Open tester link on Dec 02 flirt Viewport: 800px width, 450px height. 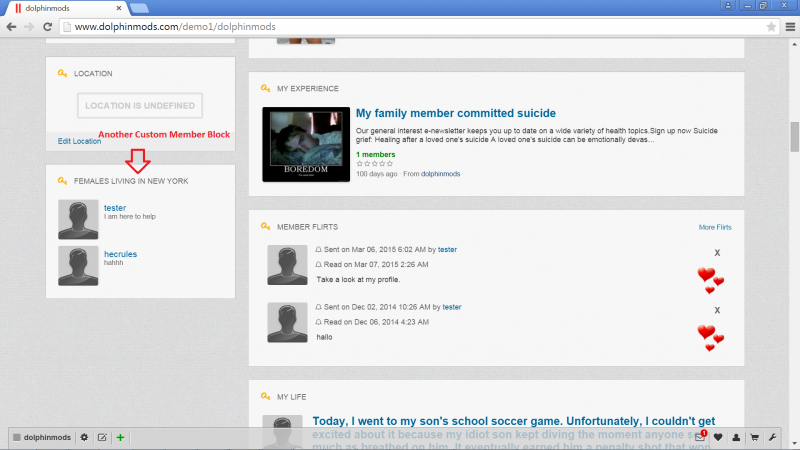[x=452, y=307]
